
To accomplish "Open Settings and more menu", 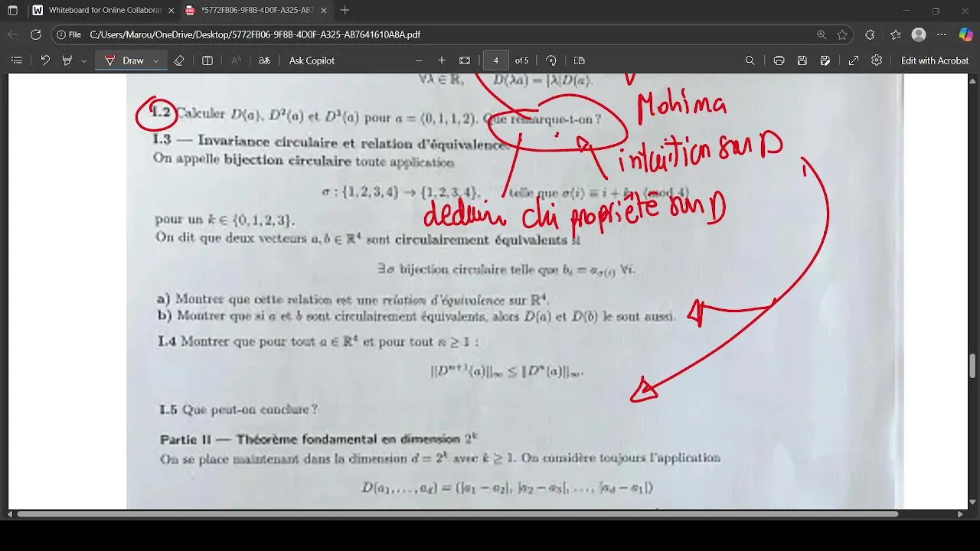I will point(942,34).
